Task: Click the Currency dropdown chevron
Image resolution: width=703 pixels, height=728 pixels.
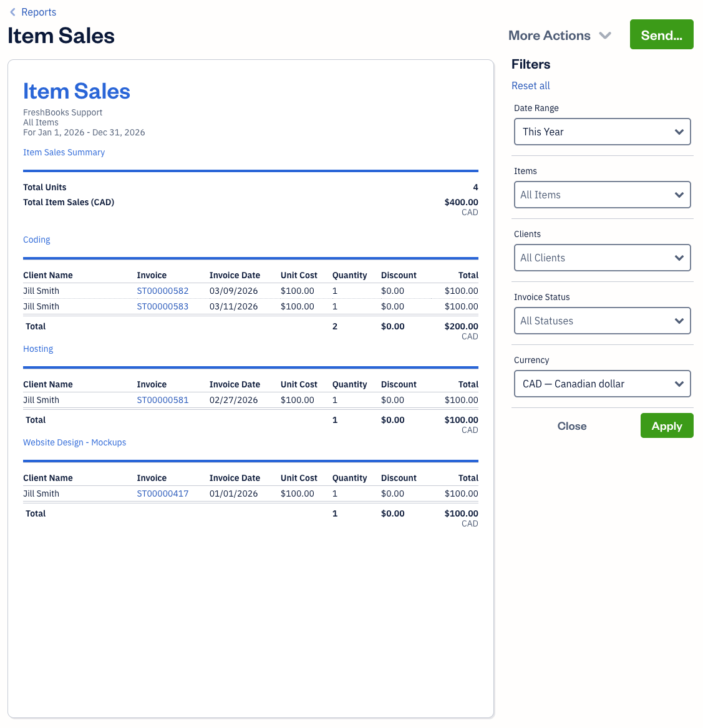Action: point(679,384)
